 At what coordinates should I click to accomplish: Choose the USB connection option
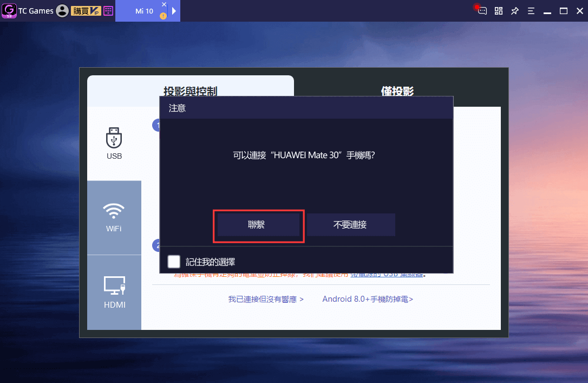(114, 144)
